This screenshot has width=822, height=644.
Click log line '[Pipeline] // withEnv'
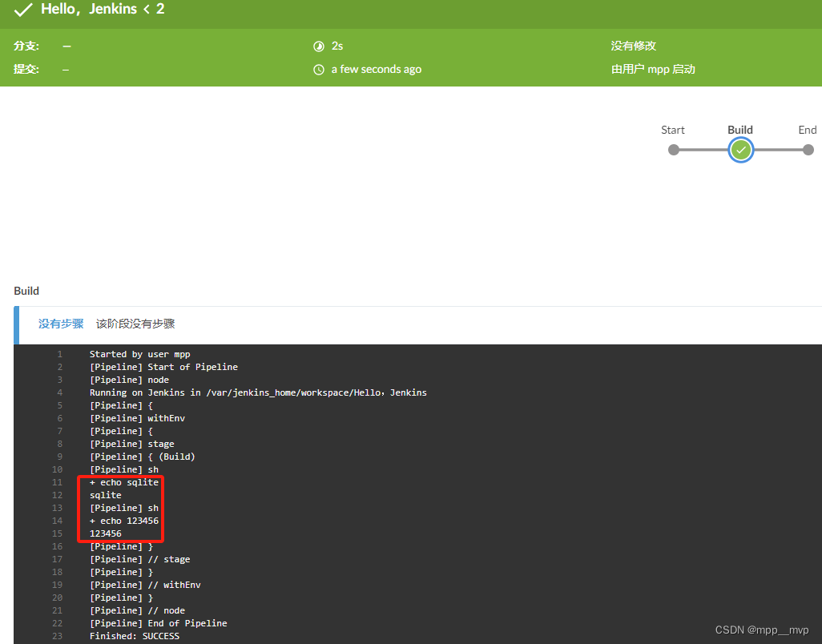145,585
